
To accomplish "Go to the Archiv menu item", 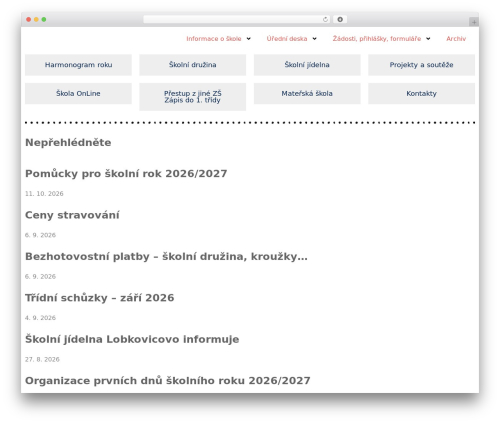I will pyautogui.click(x=456, y=39).
